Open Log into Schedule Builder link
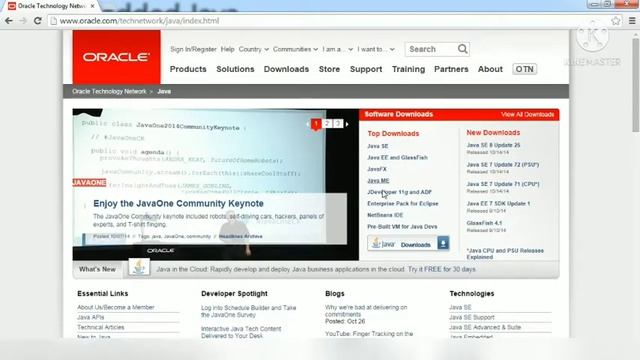 249,311
